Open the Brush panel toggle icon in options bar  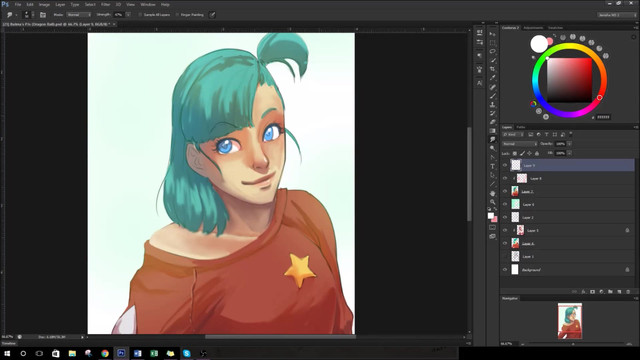[43, 15]
